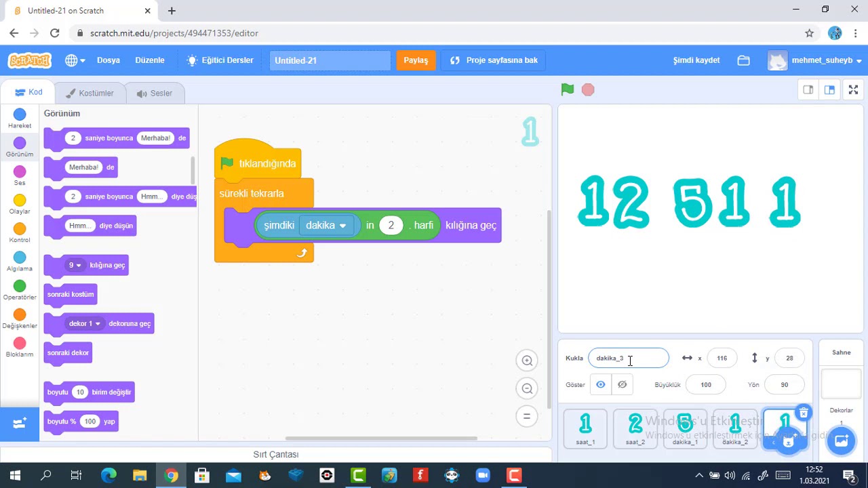Click the block palette vertical scrollbar

[x=193, y=170]
